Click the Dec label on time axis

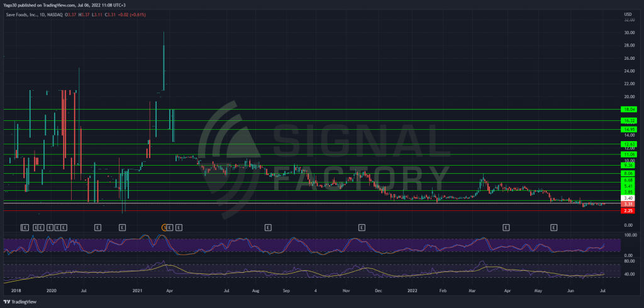click(378, 291)
